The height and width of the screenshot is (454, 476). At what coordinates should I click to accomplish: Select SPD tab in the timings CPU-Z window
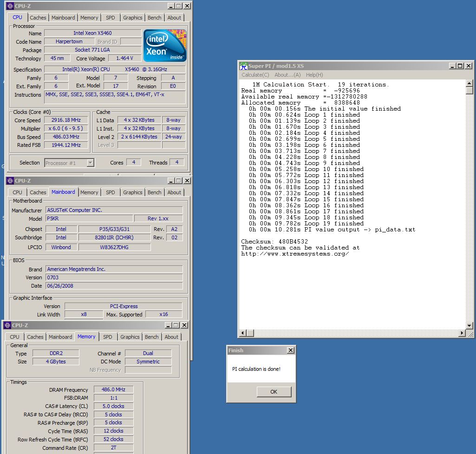tap(108, 337)
